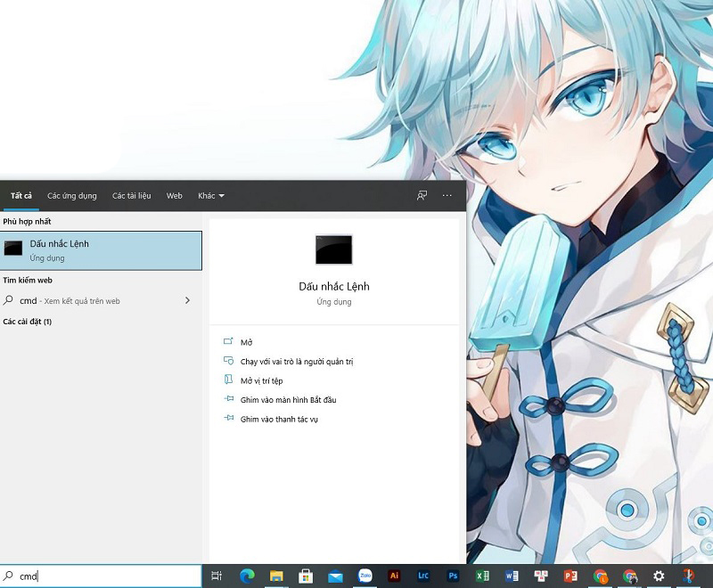Screen dimensions: 713x588
Task: Click the feedback icon in search header
Action: pos(422,195)
